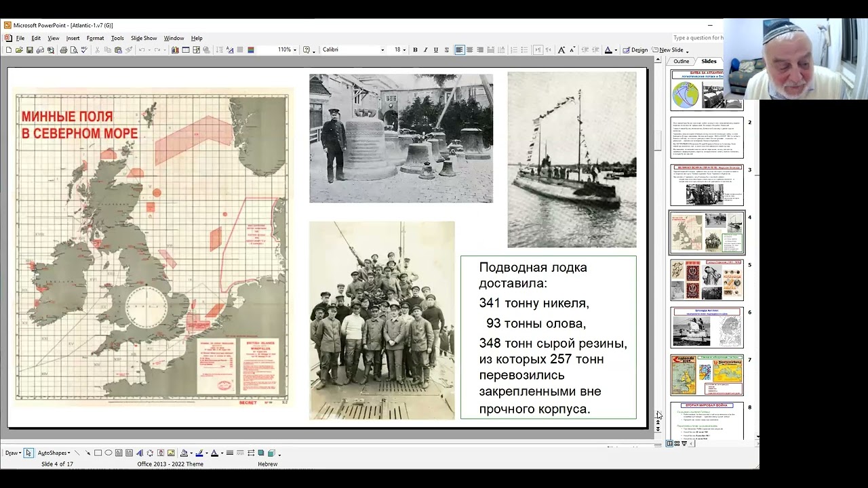868x488 pixels.
Task: Click the Numbering list icon
Action: point(514,49)
